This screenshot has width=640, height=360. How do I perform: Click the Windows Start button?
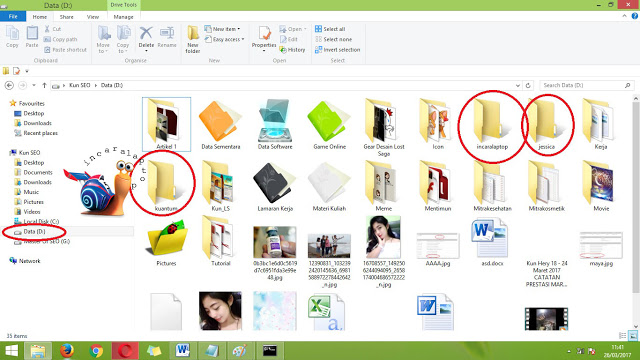[x=11, y=351]
